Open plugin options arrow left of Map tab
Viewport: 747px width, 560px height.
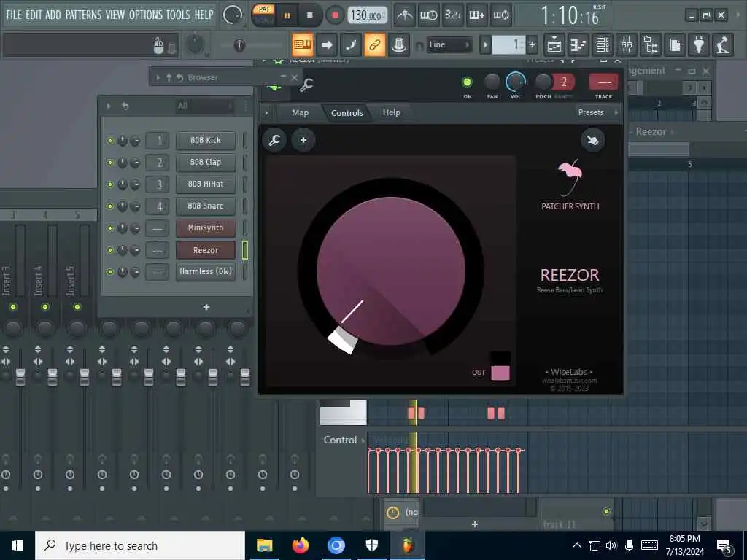266,113
